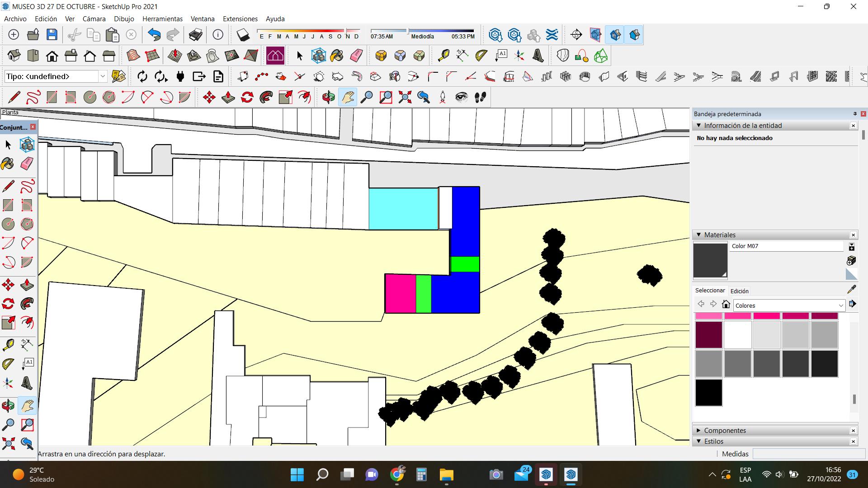This screenshot has width=868, height=488.
Task: Open the Cámara menu
Action: click(94, 19)
